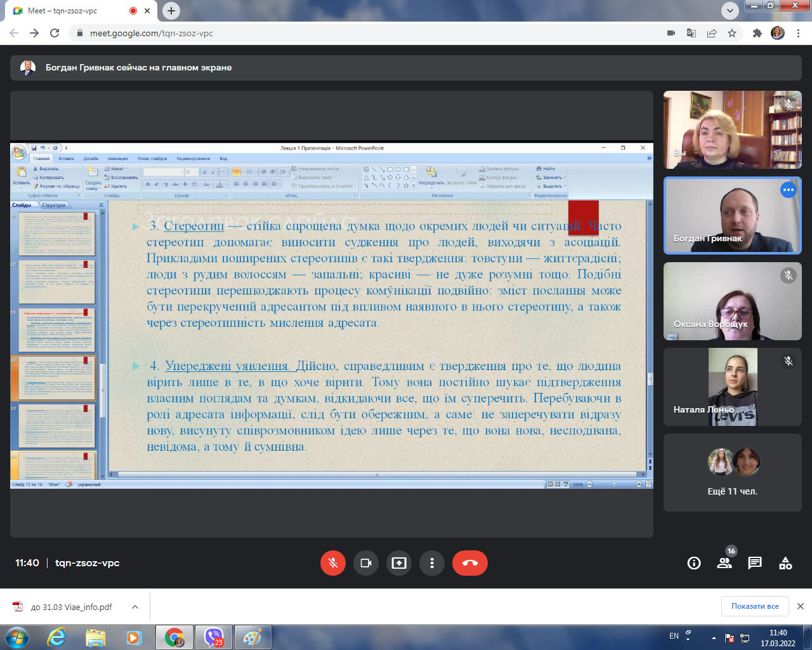Click the red hang up call button
812x650 pixels.
pyautogui.click(x=469, y=563)
